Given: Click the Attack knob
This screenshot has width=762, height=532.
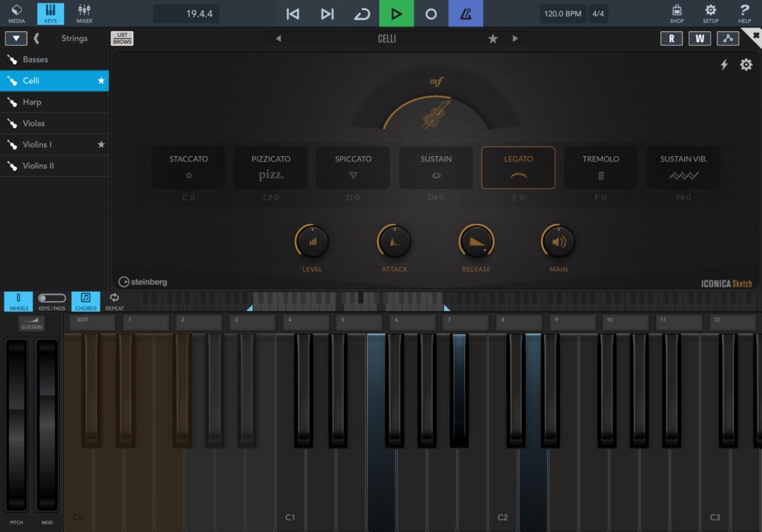Looking at the screenshot, I should [x=394, y=241].
